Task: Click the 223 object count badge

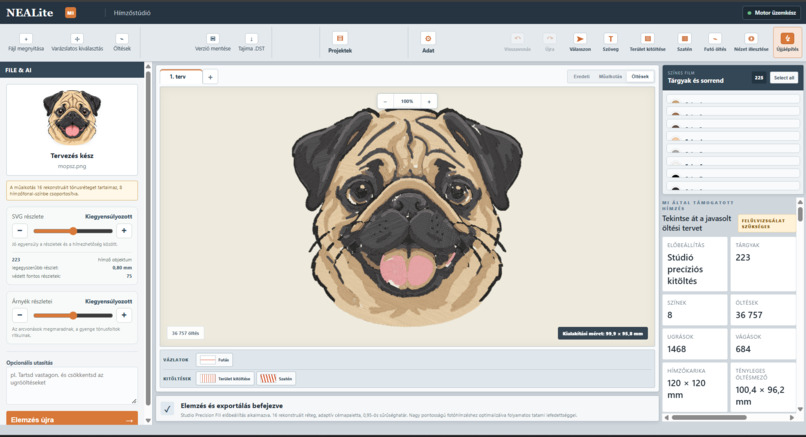Action: pos(759,78)
